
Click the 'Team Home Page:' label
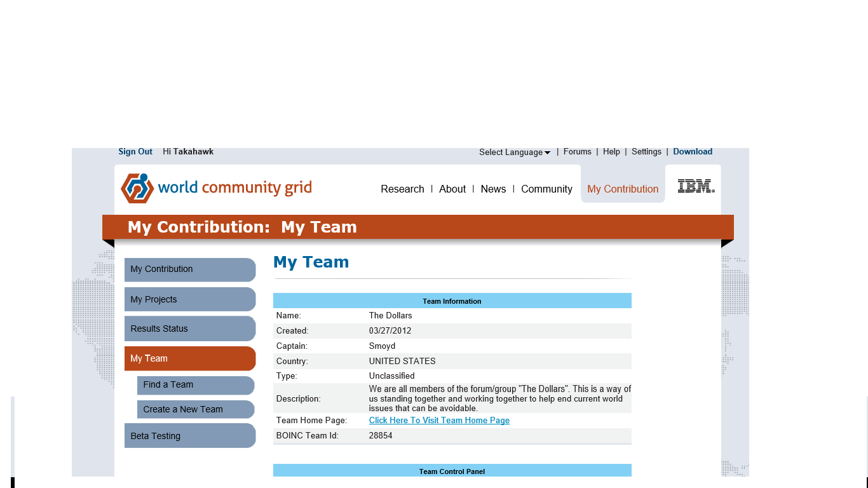[311, 421]
